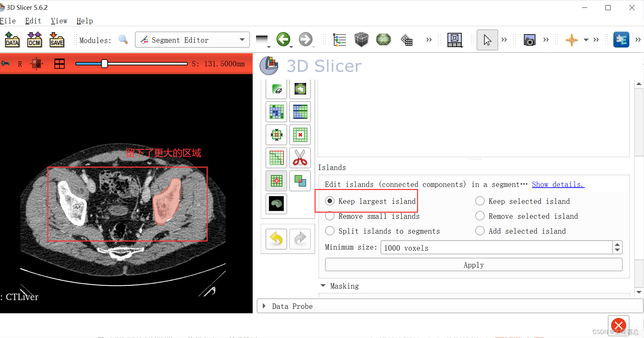Open the DCM DICOM import icon

34,40
